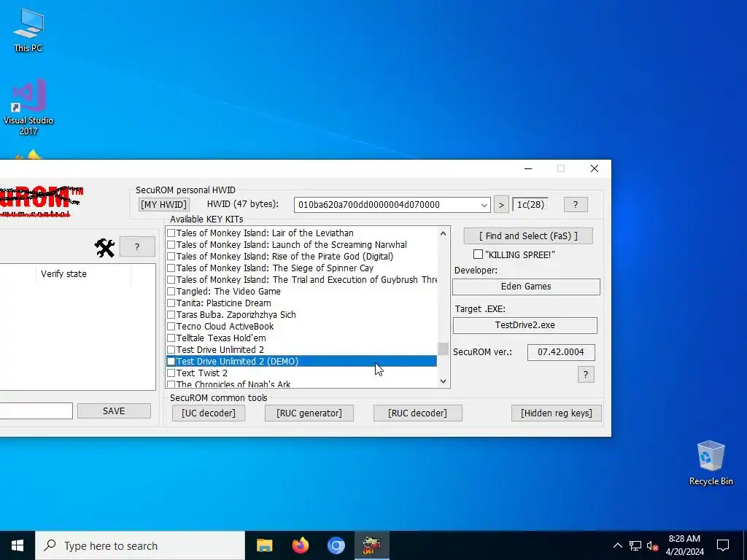The image size is (747, 560).
Task: Select The Chronicles of Noah's Ark entry
Action: tap(233, 384)
